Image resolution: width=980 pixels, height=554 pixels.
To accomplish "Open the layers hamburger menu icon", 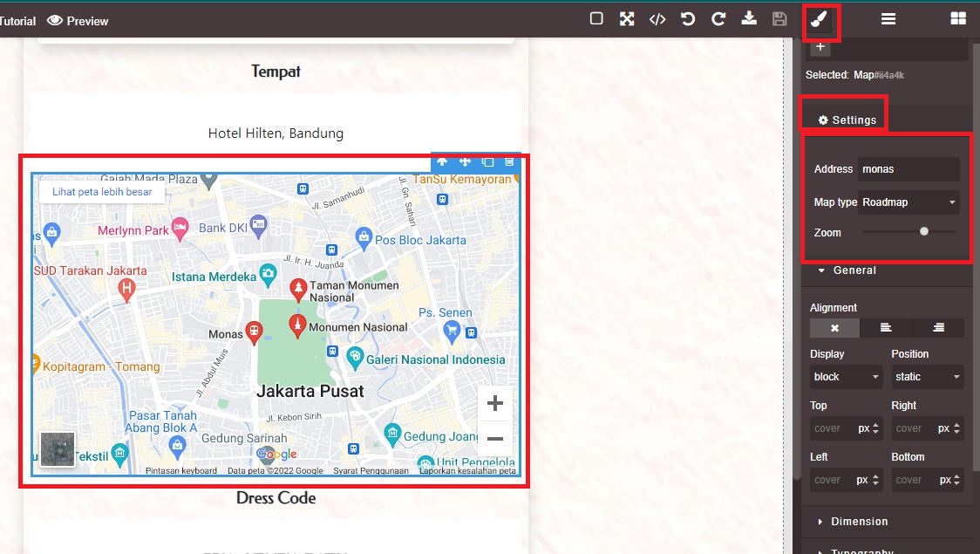I will tap(888, 19).
